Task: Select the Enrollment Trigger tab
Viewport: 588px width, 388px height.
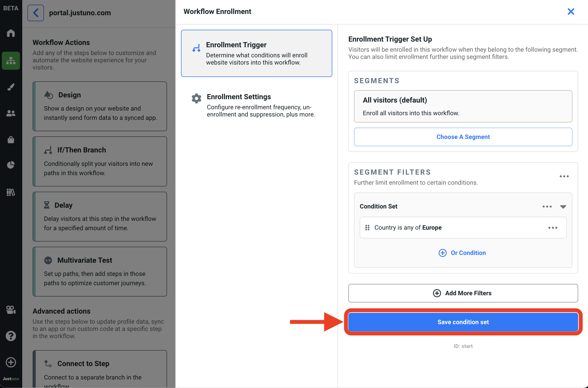Action: pyautogui.click(x=256, y=53)
